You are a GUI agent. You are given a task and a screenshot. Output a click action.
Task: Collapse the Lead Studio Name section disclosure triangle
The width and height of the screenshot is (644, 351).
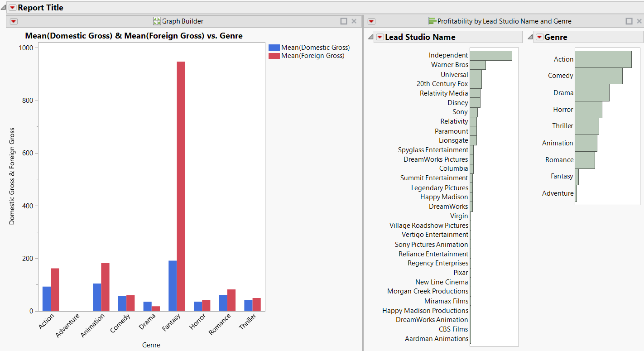pyautogui.click(x=370, y=37)
